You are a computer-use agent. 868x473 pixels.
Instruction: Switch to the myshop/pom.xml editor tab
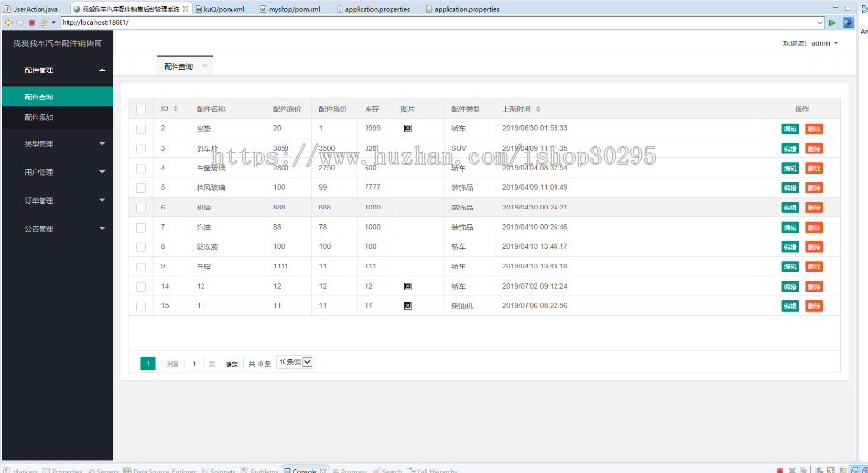[290, 9]
